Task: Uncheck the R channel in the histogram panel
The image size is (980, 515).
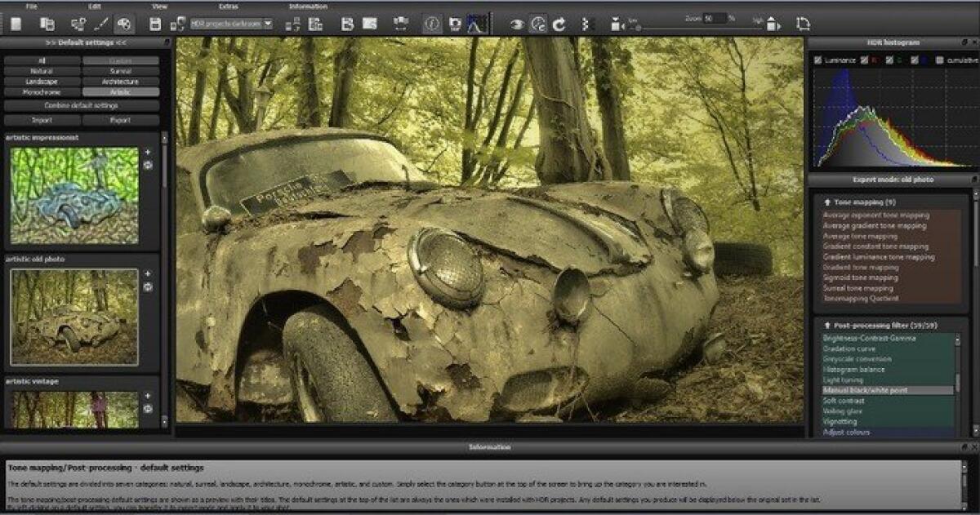Action: [x=864, y=60]
